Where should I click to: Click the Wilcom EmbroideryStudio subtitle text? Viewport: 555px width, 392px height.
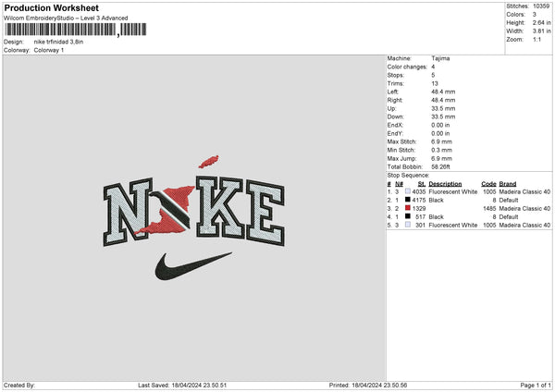tap(66, 18)
